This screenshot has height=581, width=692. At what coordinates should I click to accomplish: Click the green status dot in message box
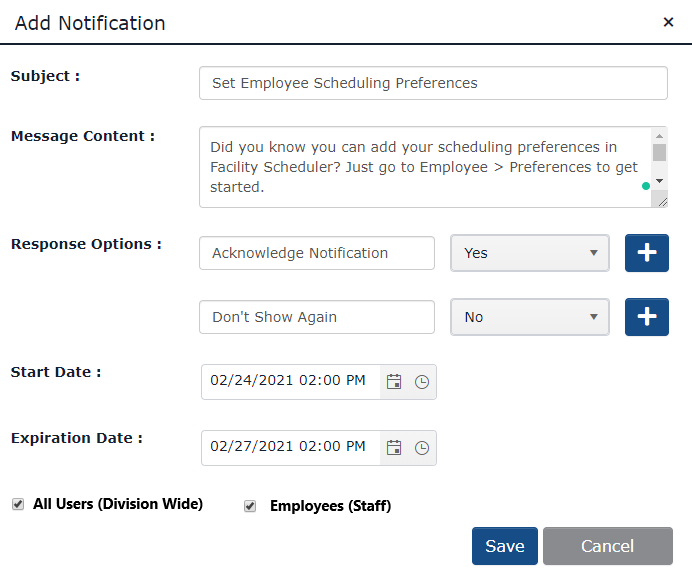coord(646,186)
